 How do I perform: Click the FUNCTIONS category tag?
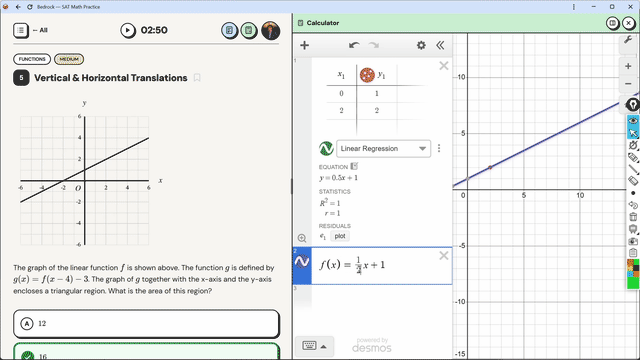[32, 59]
